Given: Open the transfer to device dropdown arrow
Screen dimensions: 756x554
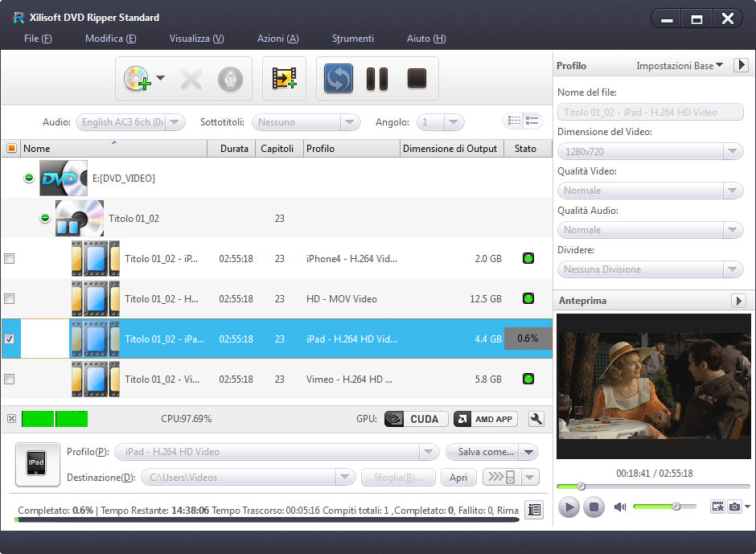Looking at the screenshot, I should point(530,478).
